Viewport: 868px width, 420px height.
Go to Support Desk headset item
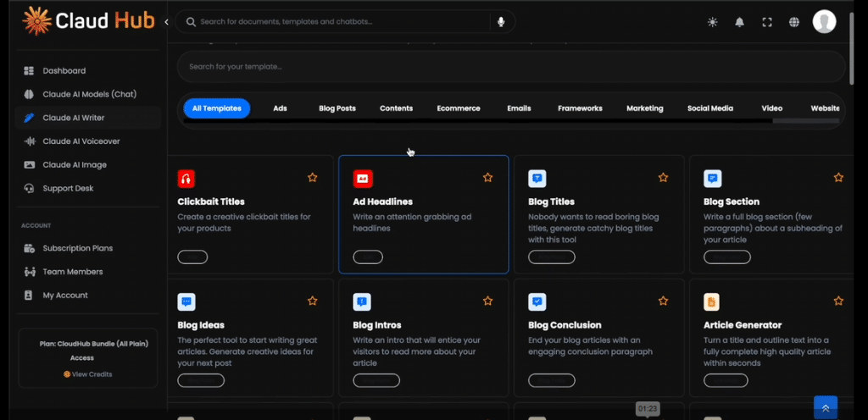68,188
